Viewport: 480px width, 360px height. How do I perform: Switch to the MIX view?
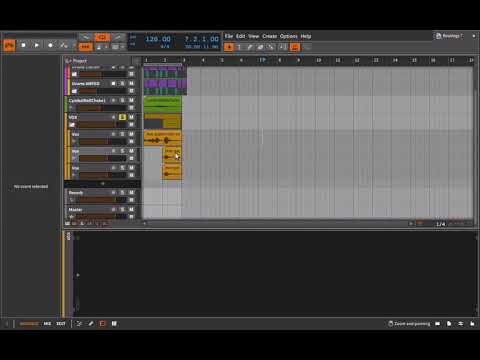tap(47, 324)
